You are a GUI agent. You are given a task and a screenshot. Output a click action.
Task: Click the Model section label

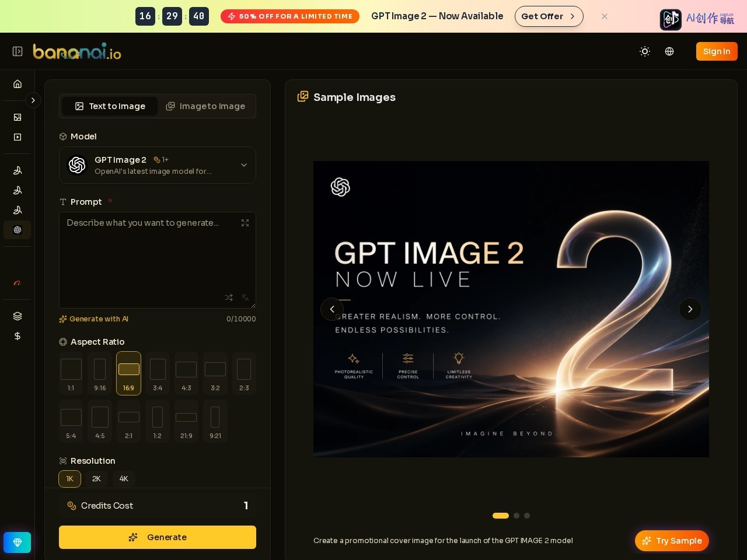click(83, 136)
